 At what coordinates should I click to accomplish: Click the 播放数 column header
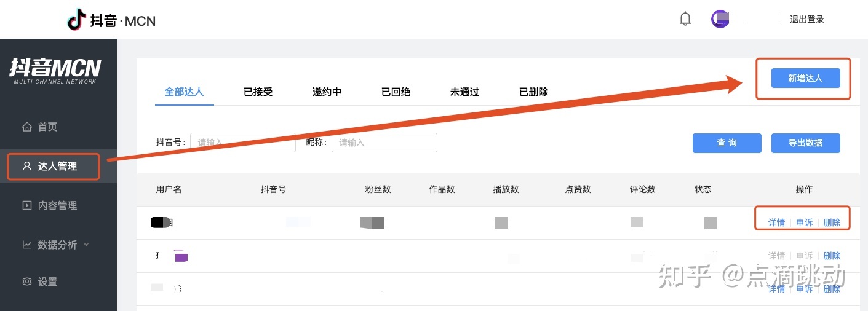pos(506,189)
